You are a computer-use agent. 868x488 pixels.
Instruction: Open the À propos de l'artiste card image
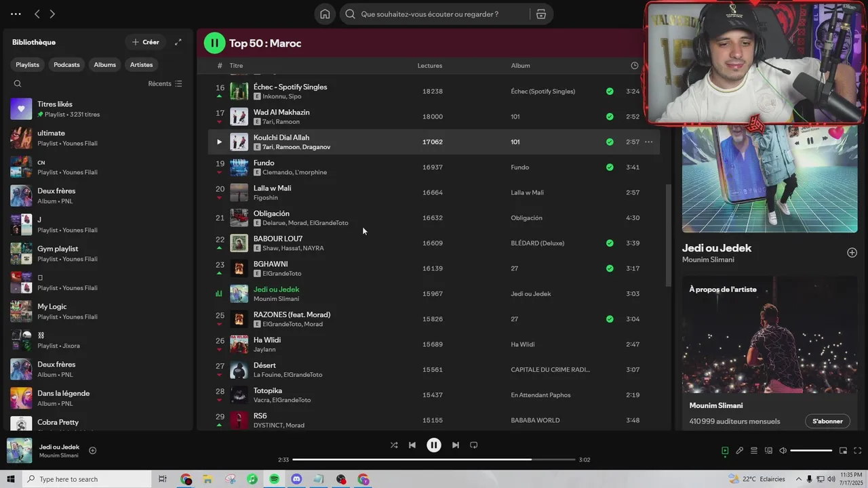pyautogui.click(x=770, y=334)
